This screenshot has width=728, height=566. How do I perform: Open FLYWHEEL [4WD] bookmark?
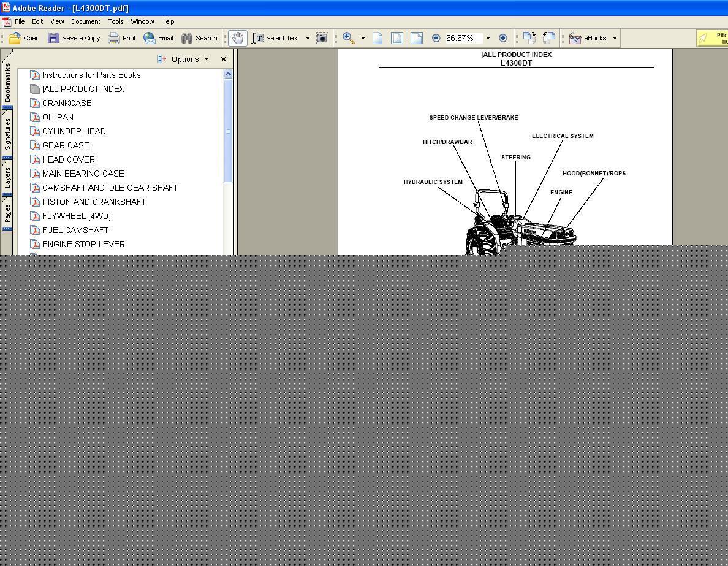point(76,216)
